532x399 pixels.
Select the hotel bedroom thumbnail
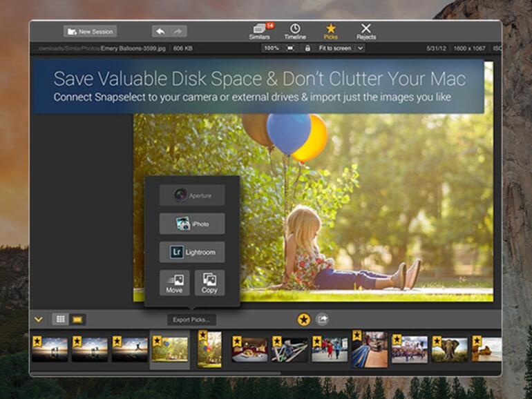(x=249, y=350)
